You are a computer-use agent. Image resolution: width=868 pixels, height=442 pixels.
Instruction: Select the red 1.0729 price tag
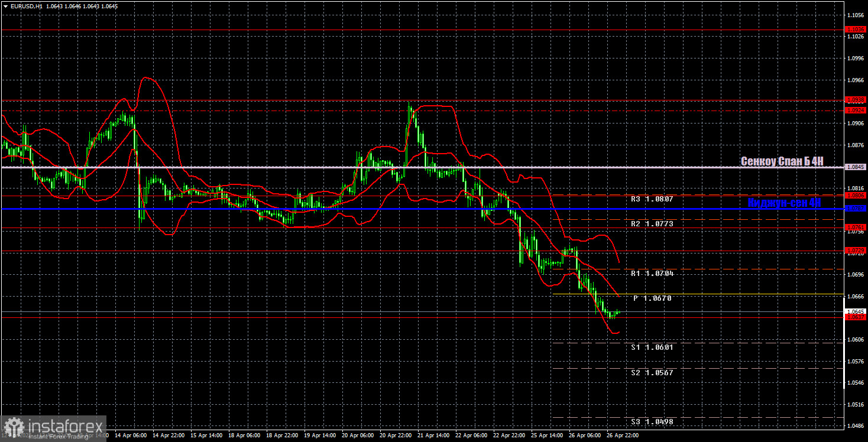tap(856, 251)
